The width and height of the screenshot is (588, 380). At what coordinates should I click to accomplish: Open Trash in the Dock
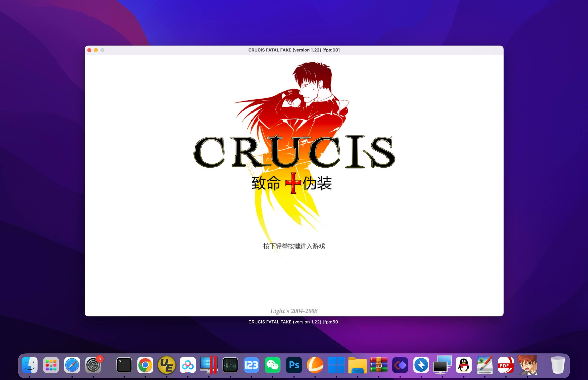coord(558,365)
